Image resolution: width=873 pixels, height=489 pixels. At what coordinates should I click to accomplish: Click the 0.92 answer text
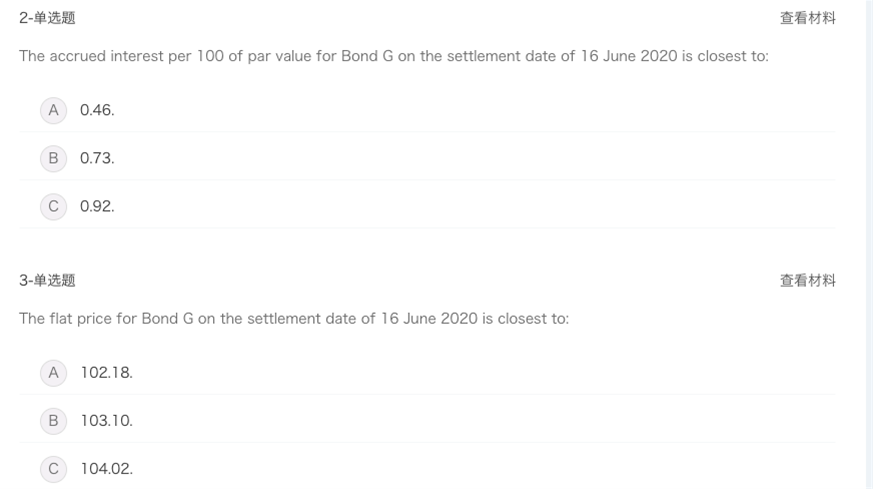pos(97,206)
